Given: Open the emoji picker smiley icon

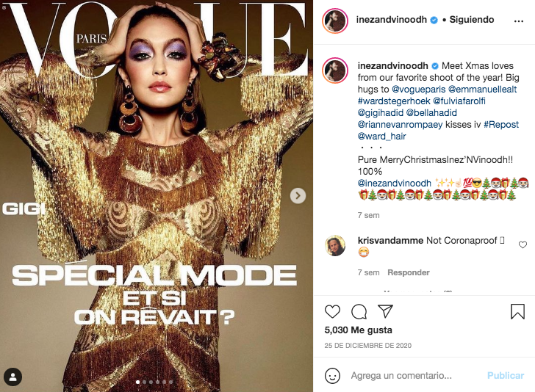Looking at the screenshot, I should click(x=332, y=376).
